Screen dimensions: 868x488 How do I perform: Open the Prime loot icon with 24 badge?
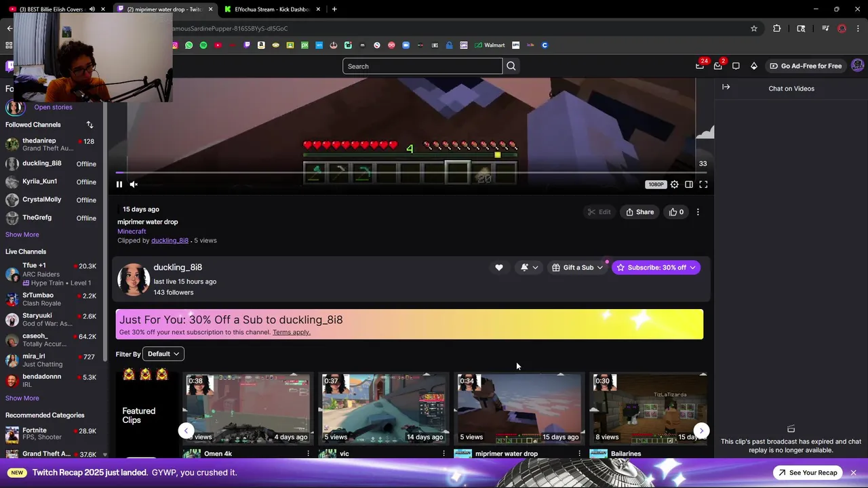tap(700, 66)
